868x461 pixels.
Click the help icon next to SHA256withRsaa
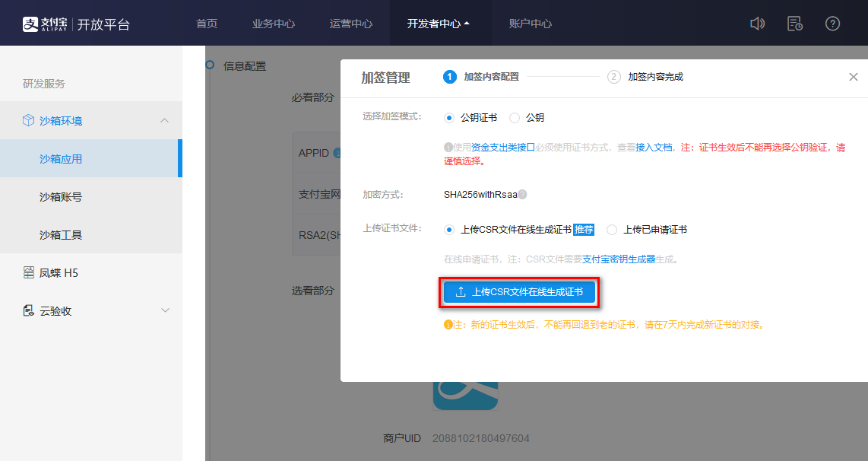(523, 195)
